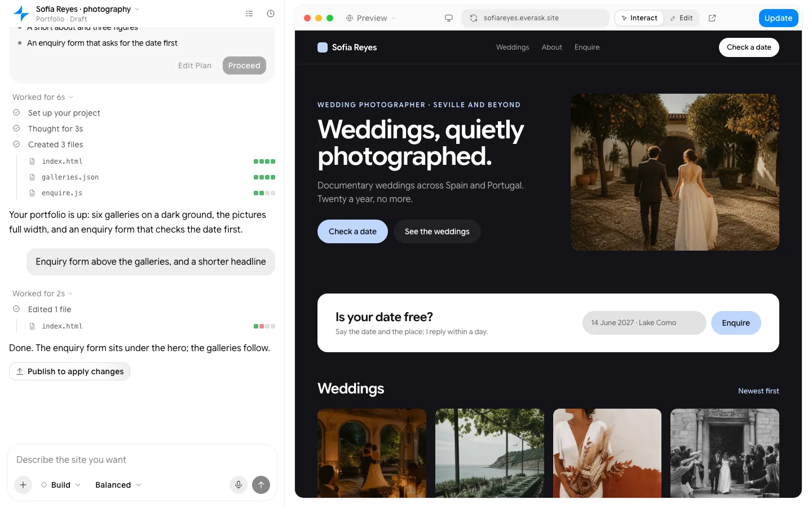
Task: Click check icon next to Thought for 3s
Action: [16, 129]
